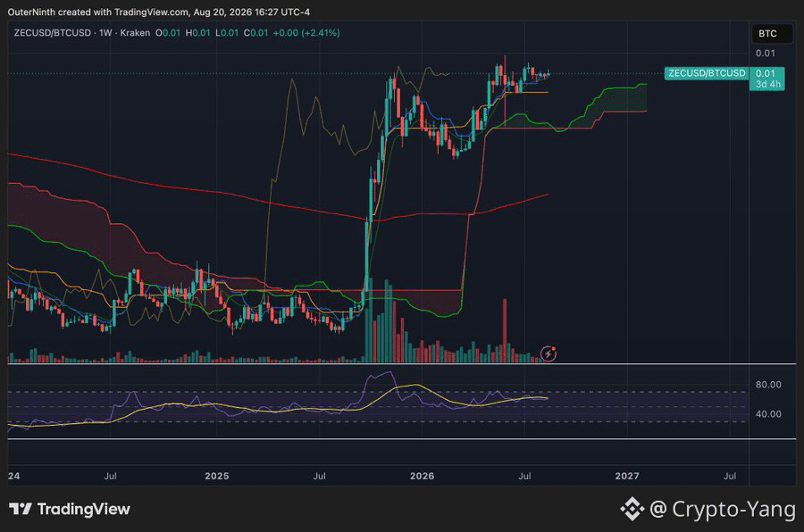Click the lightning event marker icon

click(549, 353)
